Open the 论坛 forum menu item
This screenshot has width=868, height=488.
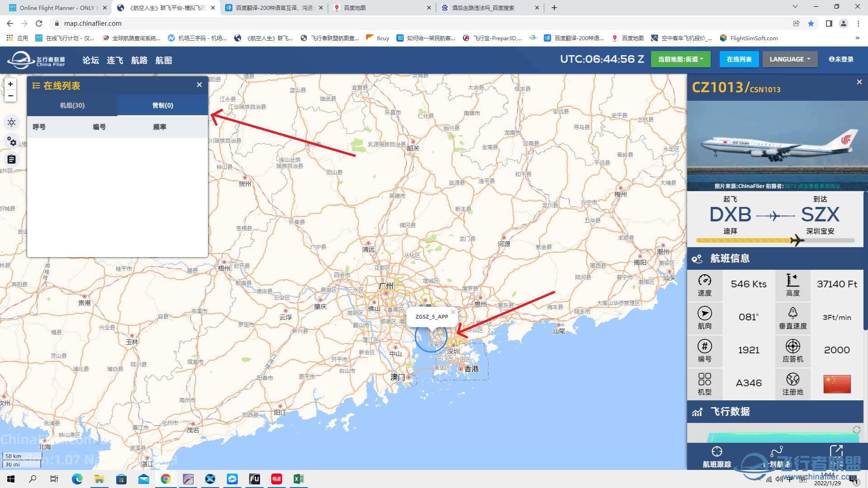point(90,60)
